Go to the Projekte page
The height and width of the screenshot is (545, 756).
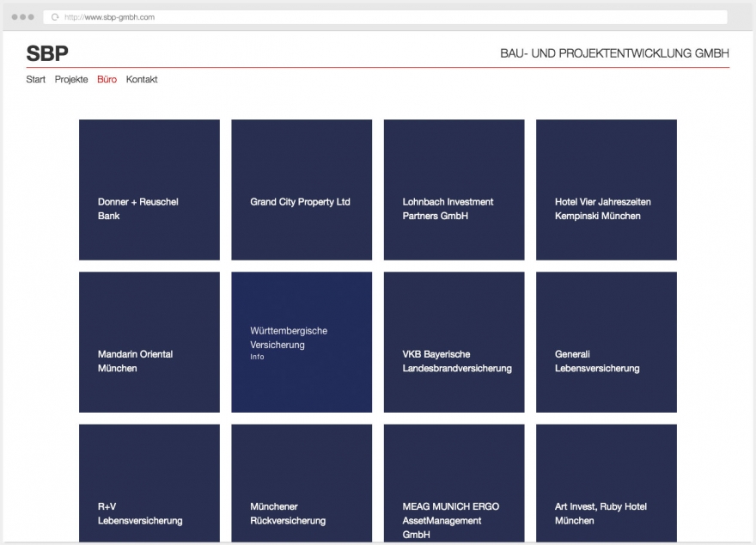pyautogui.click(x=71, y=80)
